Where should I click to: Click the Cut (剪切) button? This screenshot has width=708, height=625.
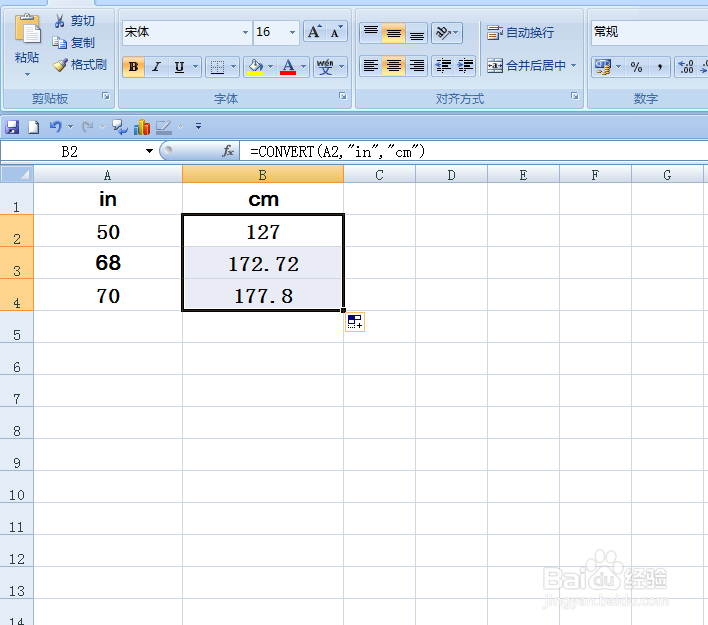pos(75,21)
